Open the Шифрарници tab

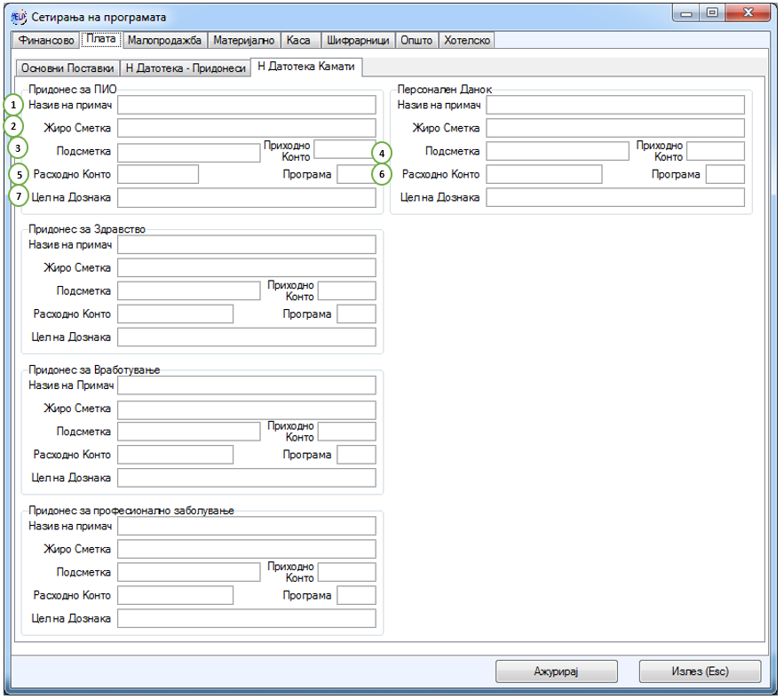click(x=357, y=41)
